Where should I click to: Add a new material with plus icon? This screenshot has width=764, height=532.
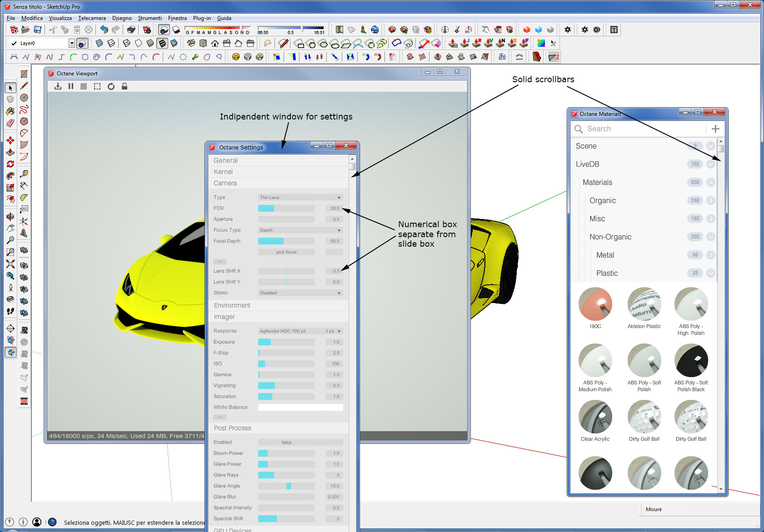pos(715,129)
